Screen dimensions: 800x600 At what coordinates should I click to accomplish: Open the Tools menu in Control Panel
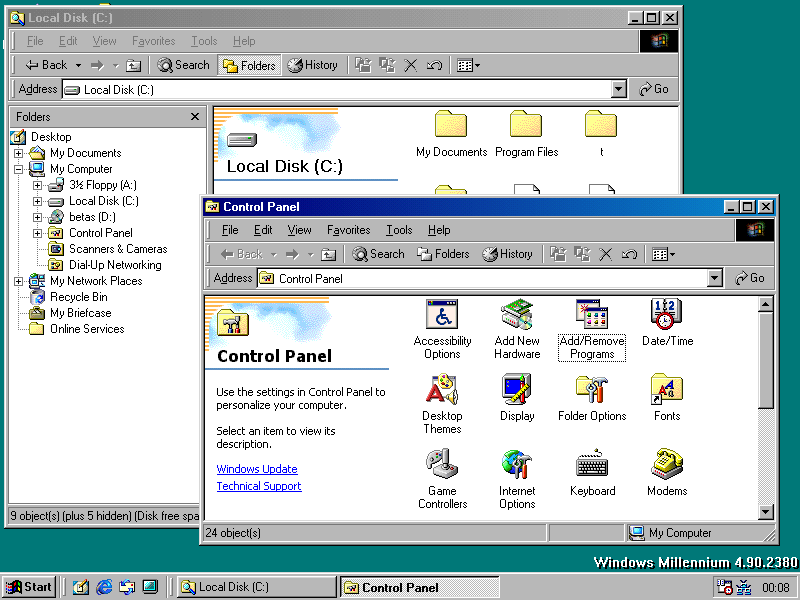point(399,230)
